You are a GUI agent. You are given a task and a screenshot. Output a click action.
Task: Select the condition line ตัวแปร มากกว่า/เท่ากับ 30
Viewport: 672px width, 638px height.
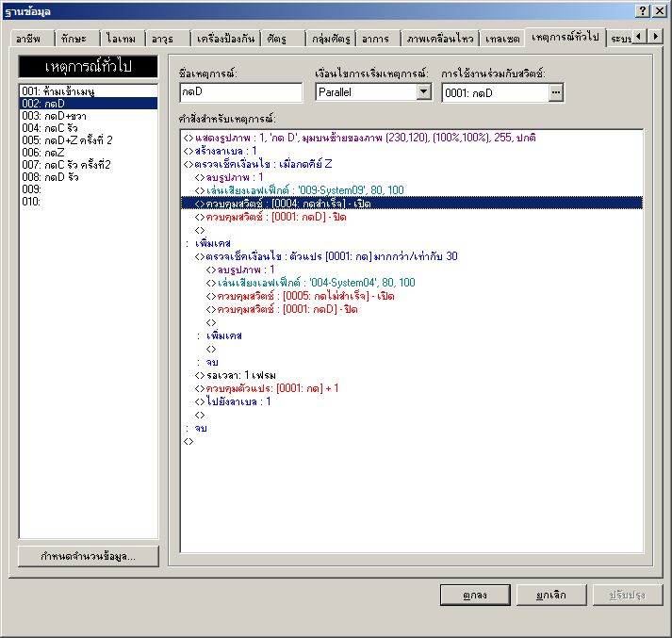point(412,256)
